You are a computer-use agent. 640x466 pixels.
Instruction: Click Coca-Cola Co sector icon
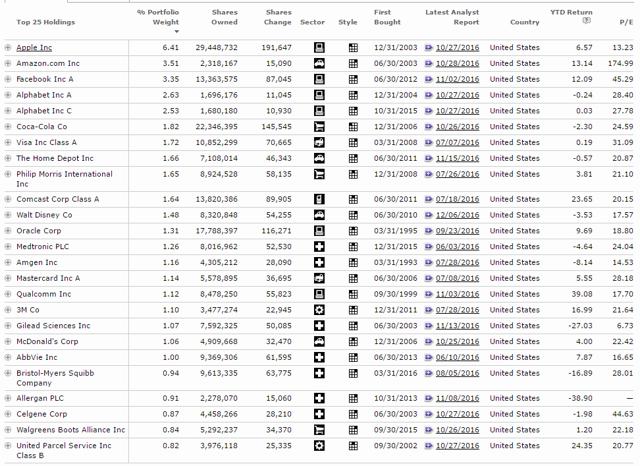point(319,127)
